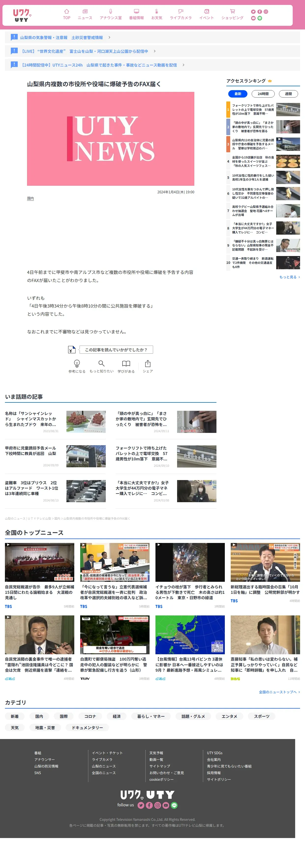Select the 経済 category
This screenshot has height=868, width=305.
coord(117,716)
